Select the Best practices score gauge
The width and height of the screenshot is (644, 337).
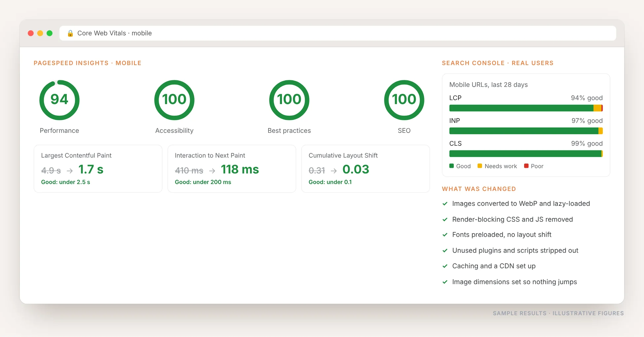tap(289, 100)
